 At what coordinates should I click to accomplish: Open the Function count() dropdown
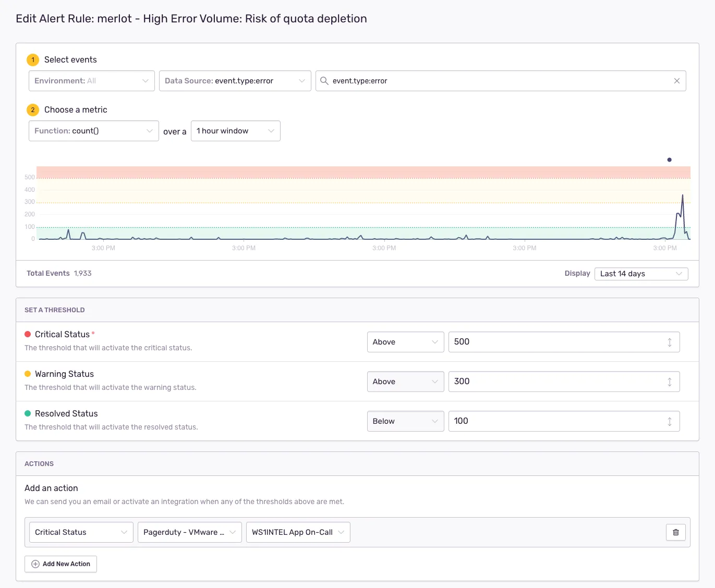[x=93, y=131]
